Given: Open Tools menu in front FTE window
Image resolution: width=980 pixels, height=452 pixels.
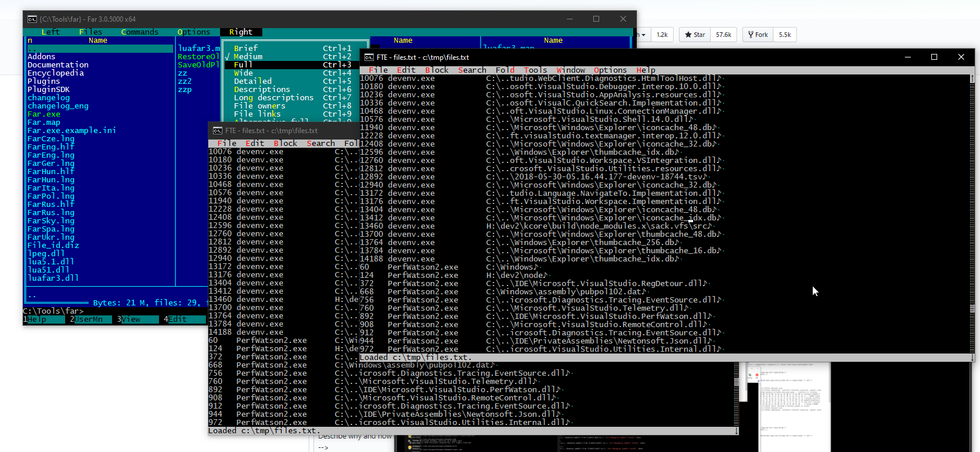Looking at the screenshot, I should pyautogui.click(x=535, y=70).
